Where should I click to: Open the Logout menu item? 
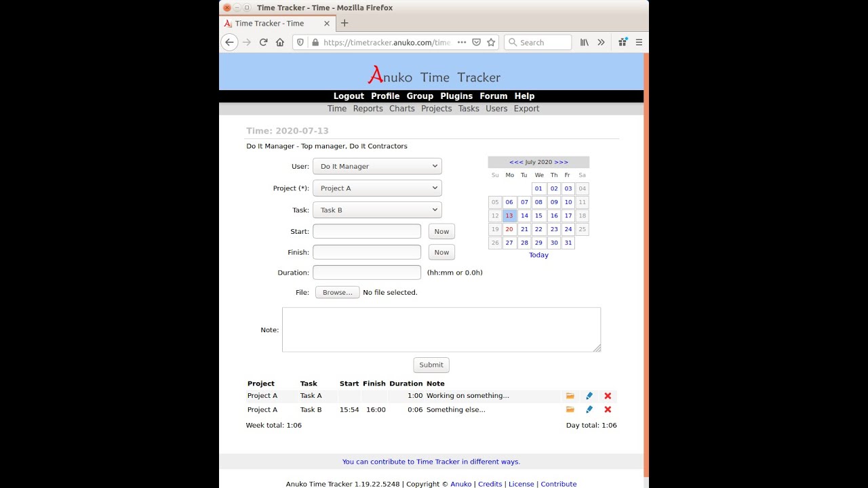click(349, 96)
